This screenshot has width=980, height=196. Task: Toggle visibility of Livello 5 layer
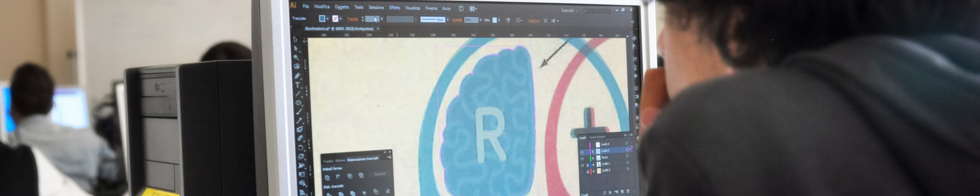[x=582, y=152]
